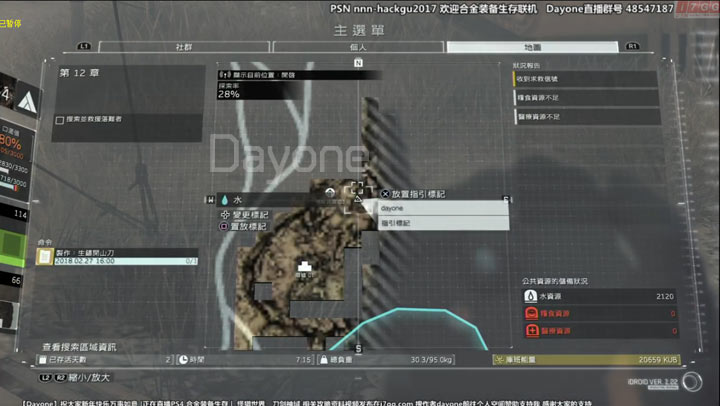Click the base camp building icon on map

[304, 267]
